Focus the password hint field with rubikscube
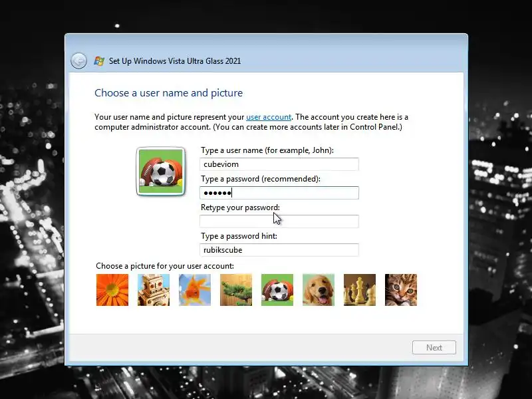This screenshot has height=399, width=532. (x=279, y=250)
